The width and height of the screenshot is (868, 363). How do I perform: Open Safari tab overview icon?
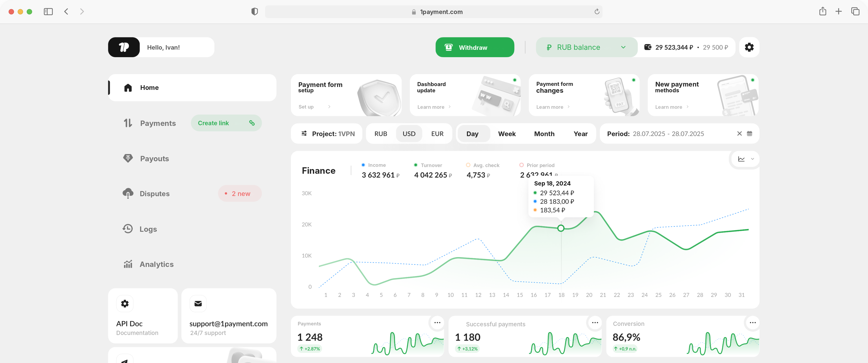(855, 11)
